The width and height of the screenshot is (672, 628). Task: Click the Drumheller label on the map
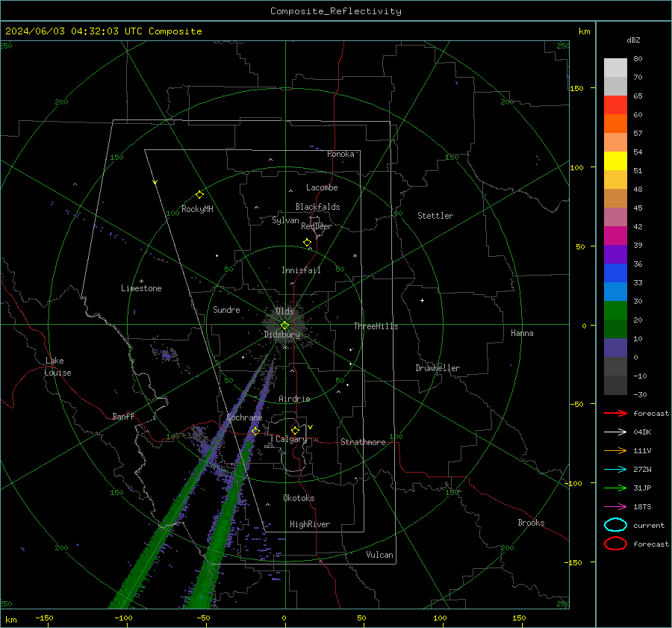click(438, 368)
